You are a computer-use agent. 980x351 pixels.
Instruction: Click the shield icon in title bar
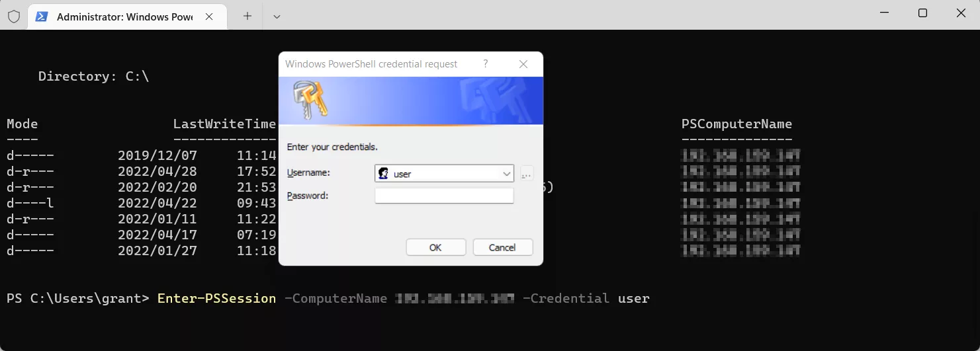click(13, 16)
